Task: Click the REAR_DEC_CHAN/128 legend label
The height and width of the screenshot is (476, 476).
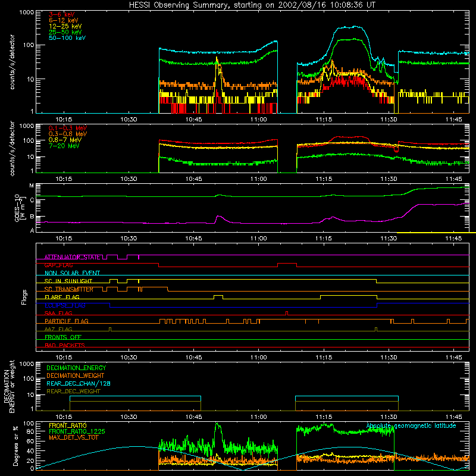Action: (x=79, y=384)
